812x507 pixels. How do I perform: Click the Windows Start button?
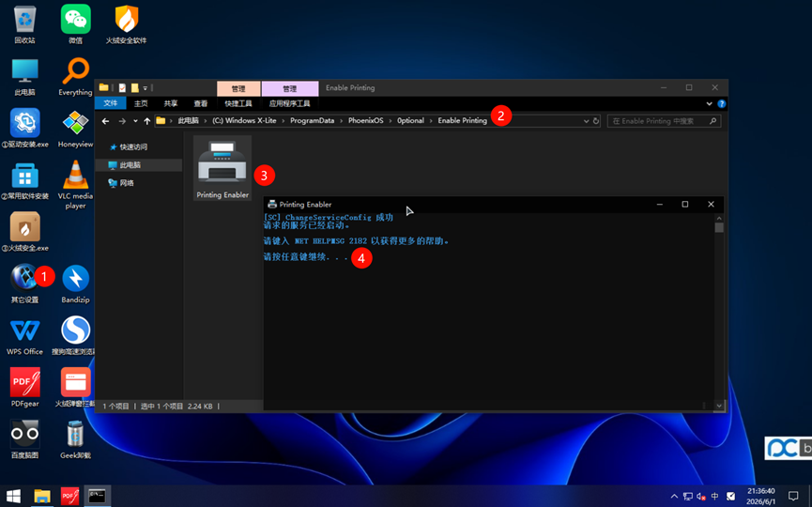pyautogui.click(x=13, y=496)
